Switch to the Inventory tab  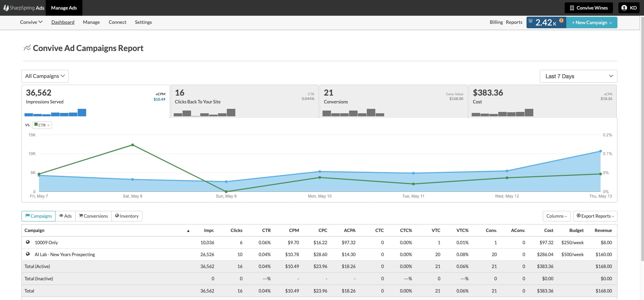(127, 216)
